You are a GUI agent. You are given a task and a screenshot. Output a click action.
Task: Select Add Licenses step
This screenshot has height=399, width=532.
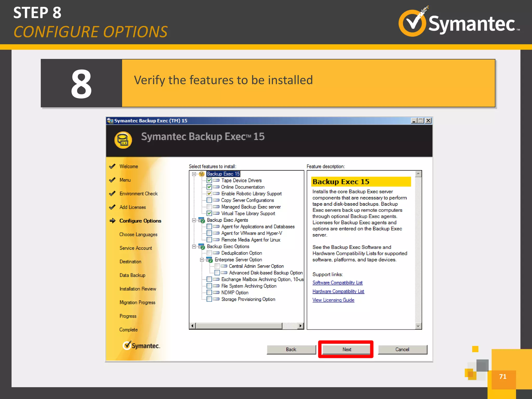point(132,207)
